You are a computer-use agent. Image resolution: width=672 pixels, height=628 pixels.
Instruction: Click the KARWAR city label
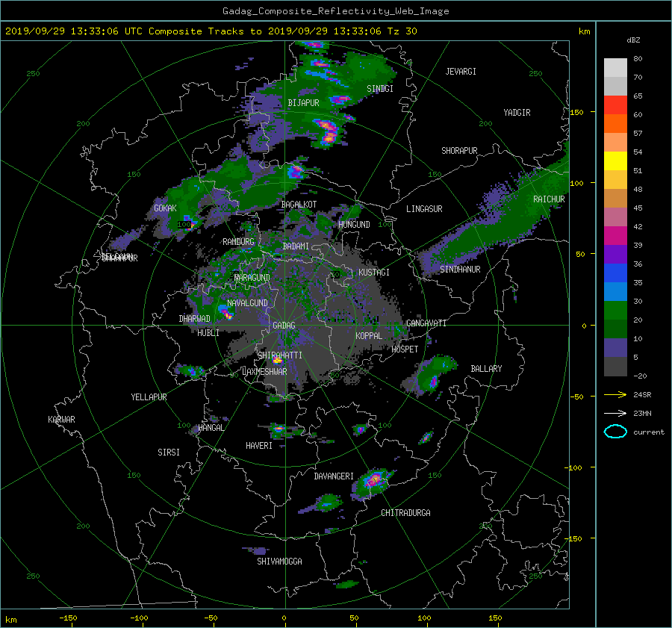coord(61,420)
